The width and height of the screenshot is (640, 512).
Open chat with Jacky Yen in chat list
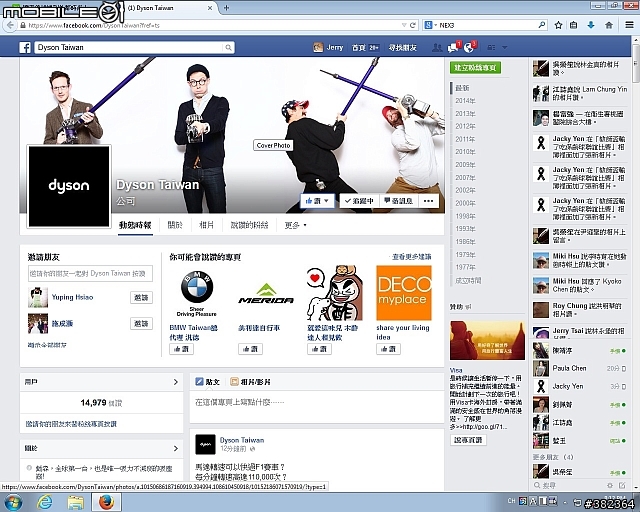pos(579,386)
